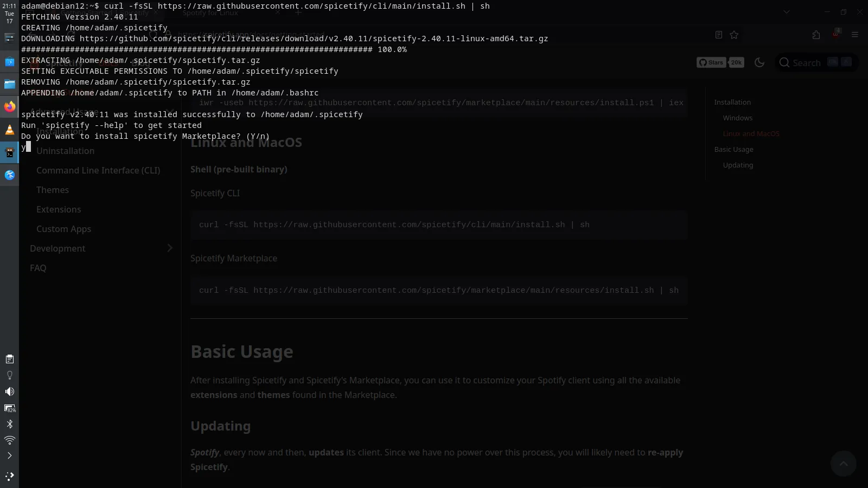This screenshot has width=868, height=488.
Task: Click the GitHub Stars badge
Action: [711, 62]
